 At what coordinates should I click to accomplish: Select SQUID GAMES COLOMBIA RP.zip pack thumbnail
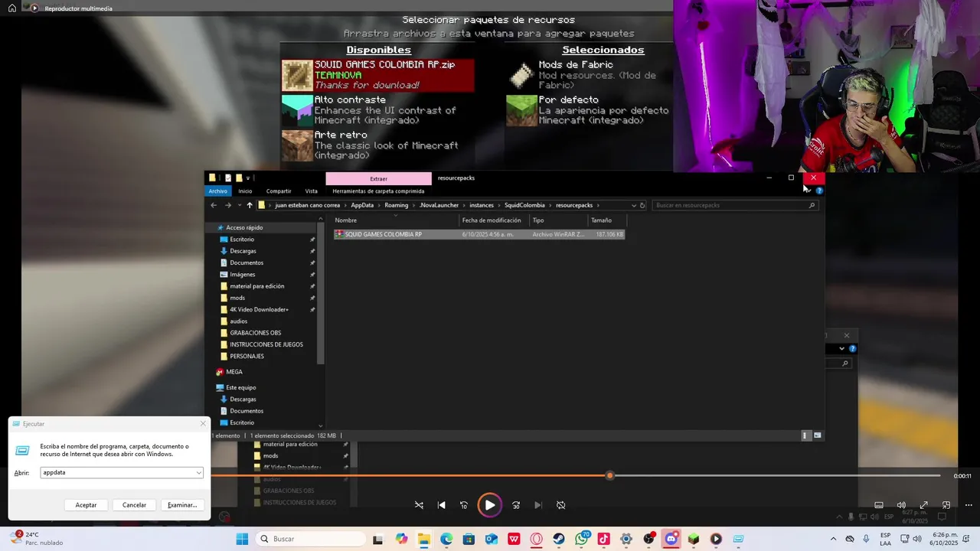tap(297, 76)
